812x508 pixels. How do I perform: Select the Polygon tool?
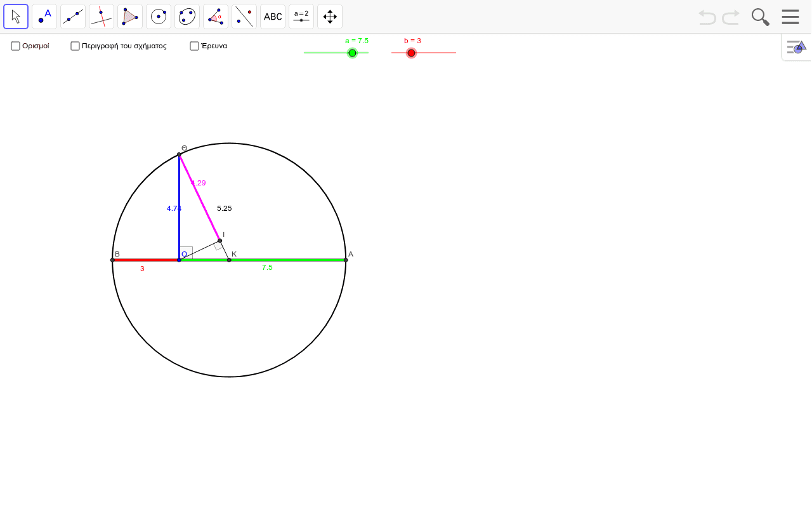pyautogui.click(x=130, y=17)
